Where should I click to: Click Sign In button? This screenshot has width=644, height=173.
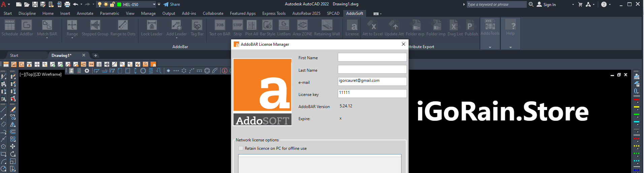pyautogui.click(x=546, y=4)
